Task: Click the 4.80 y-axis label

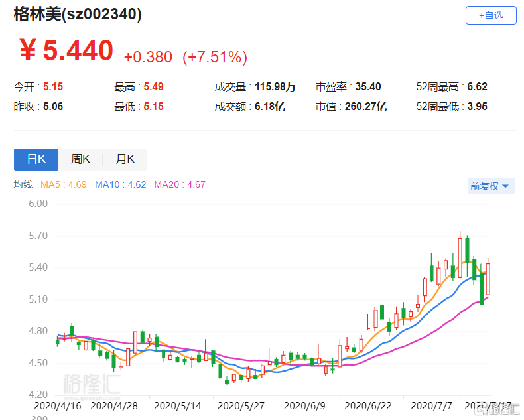Action: [x=38, y=331]
